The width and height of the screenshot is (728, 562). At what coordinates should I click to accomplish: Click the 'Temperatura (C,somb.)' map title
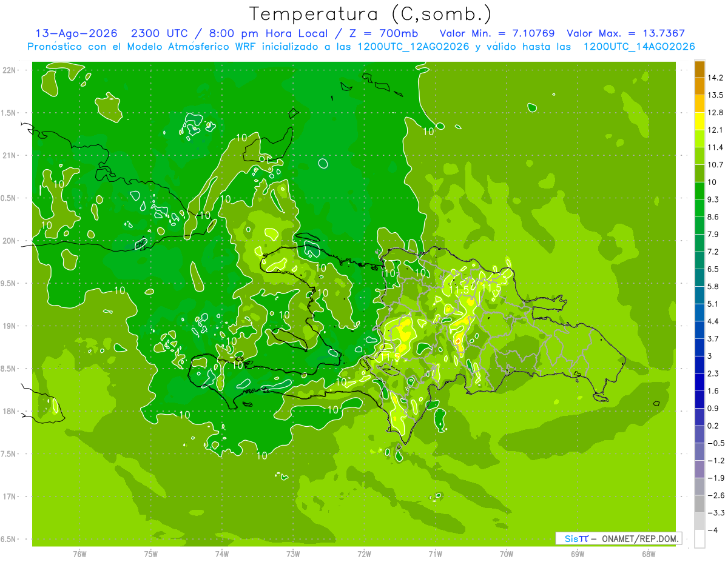[371, 14]
